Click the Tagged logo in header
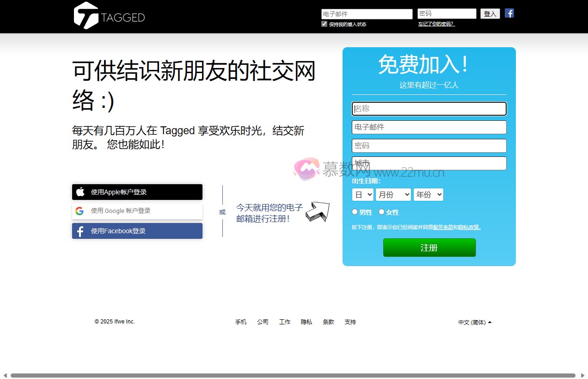The height and width of the screenshot is (379, 588). coord(109,16)
